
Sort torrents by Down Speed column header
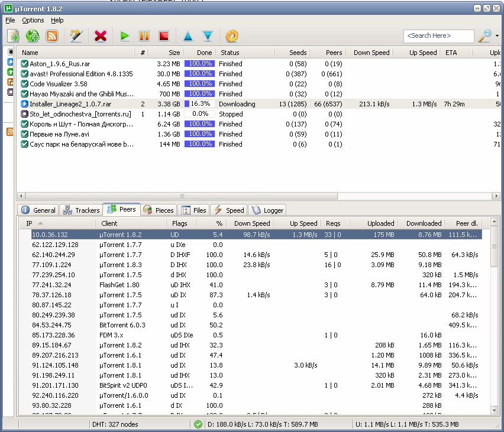(371, 53)
